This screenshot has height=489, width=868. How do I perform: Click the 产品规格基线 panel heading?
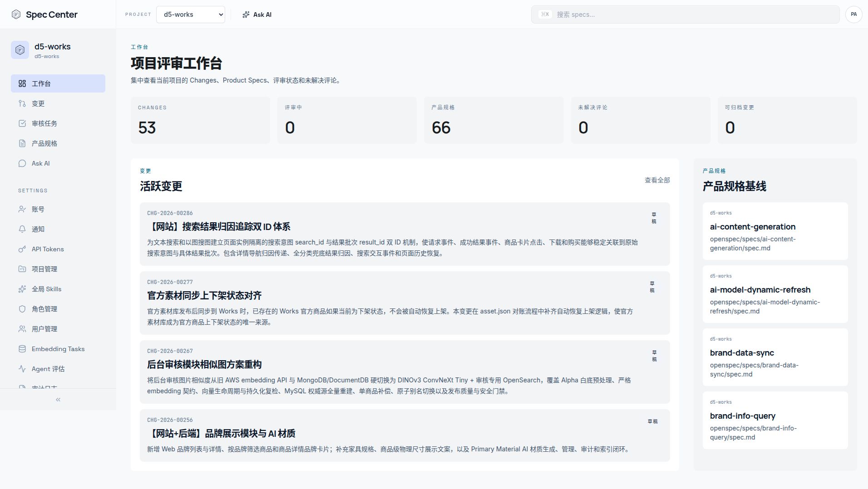(x=734, y=186)
